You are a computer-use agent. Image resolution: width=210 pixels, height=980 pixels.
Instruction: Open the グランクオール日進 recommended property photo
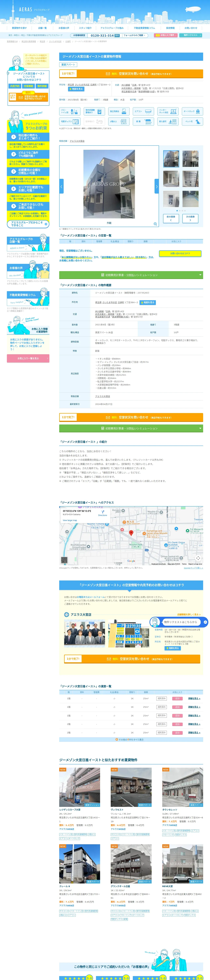[131, 864]
